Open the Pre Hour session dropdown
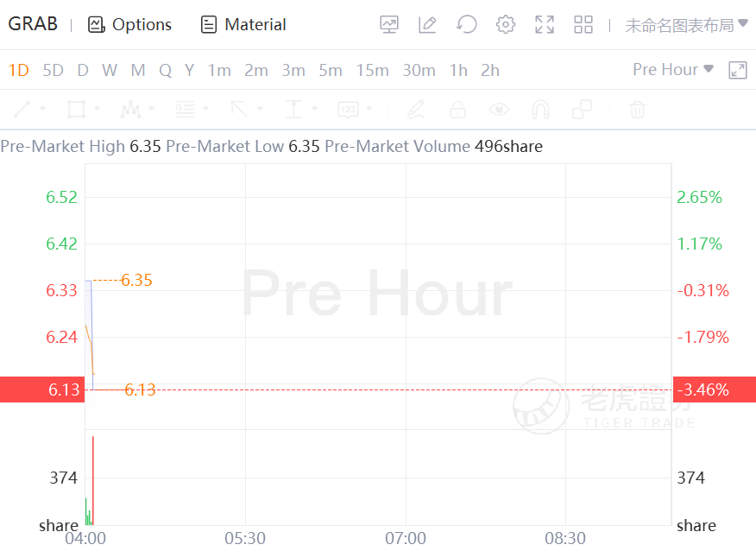Screen dimensions: 756x551 coord(673,70)
